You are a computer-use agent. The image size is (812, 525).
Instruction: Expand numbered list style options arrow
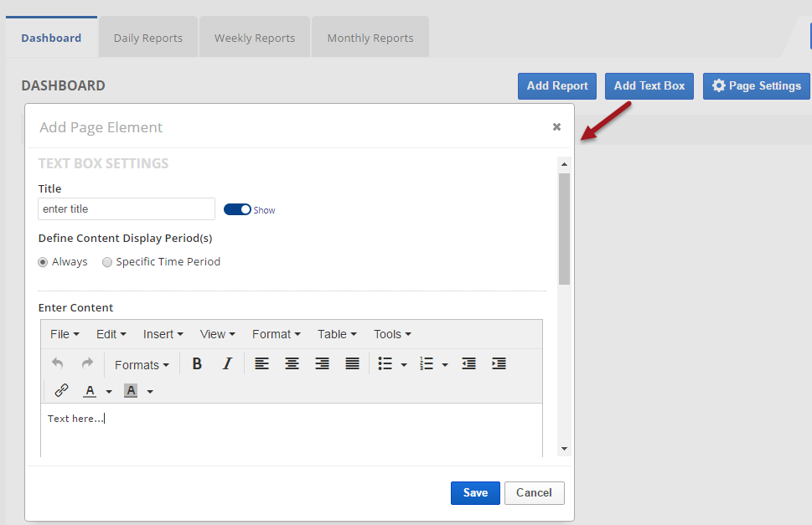445,365
